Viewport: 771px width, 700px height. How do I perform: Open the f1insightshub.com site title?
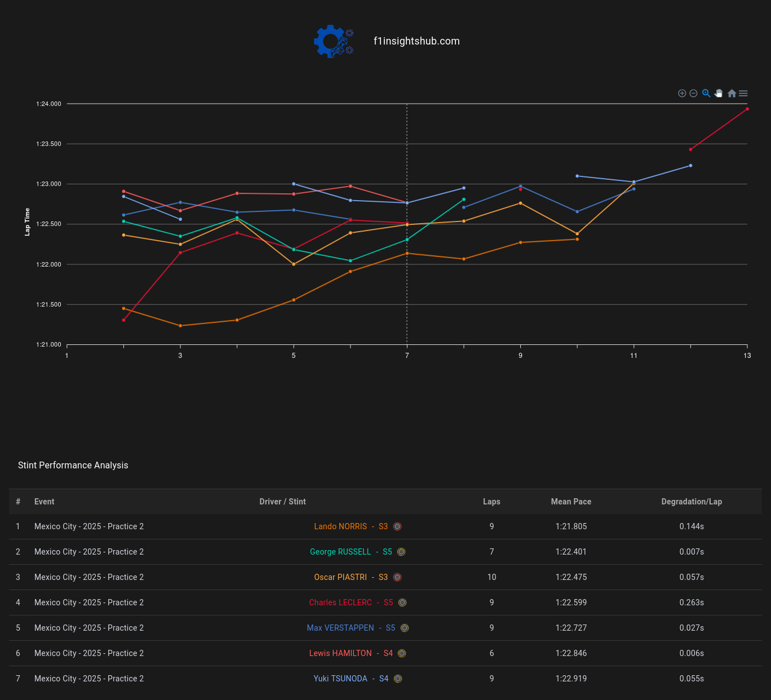pos(416,41)
